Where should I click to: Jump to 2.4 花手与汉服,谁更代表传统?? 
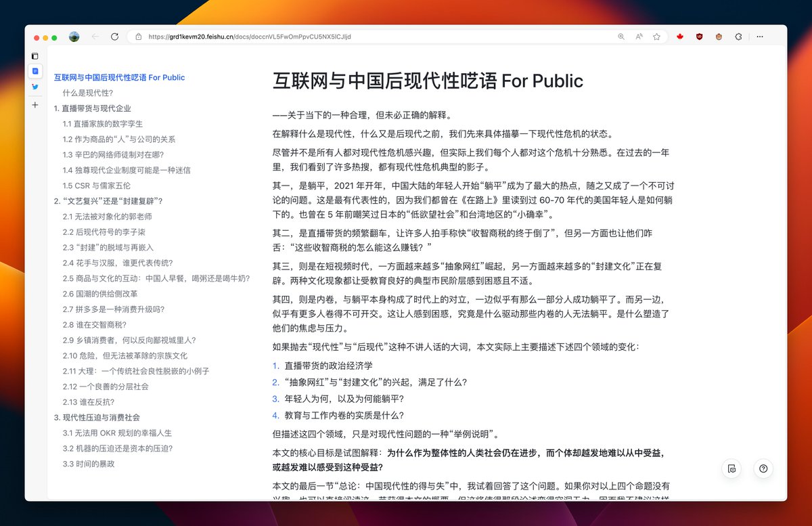click(x=118, y=263)
